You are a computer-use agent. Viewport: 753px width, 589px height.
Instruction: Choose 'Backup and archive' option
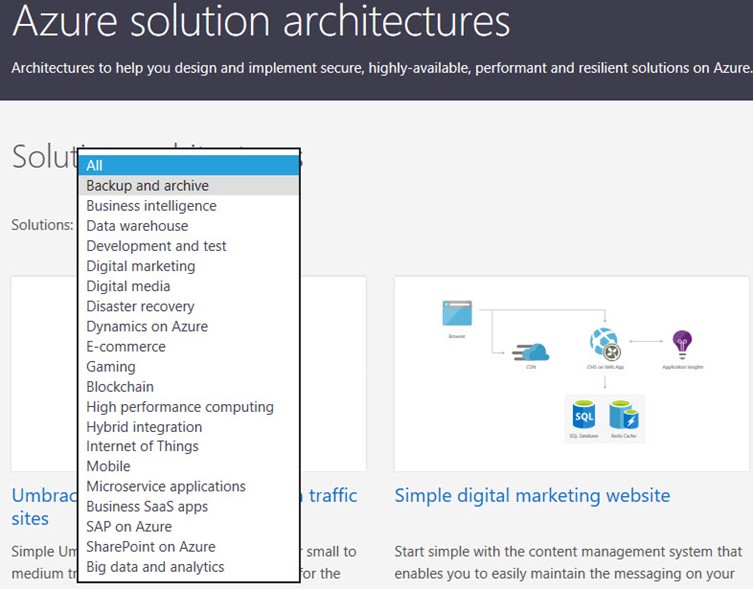[189, 185]
